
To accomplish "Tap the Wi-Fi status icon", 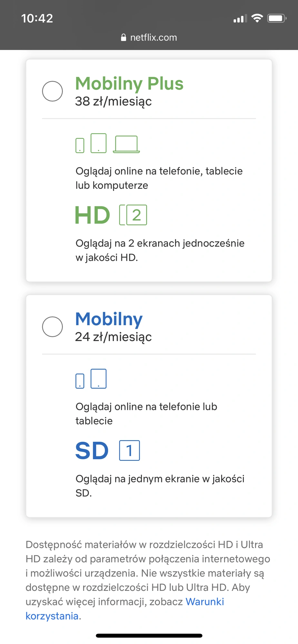I will pos(257,18).
